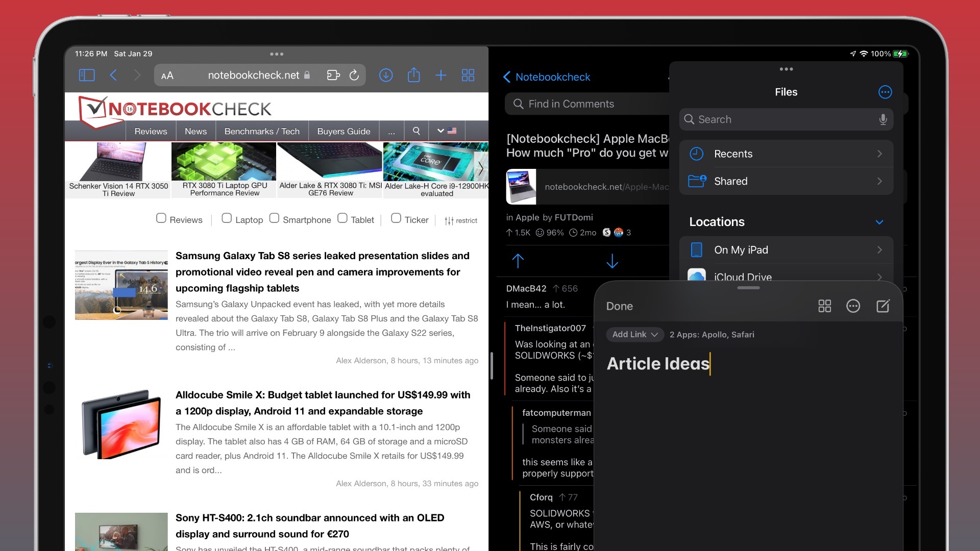Screen dimensions: 980x551
Task: Open Samsung Galaxy Tab S8 article
Action: (322, 272)
